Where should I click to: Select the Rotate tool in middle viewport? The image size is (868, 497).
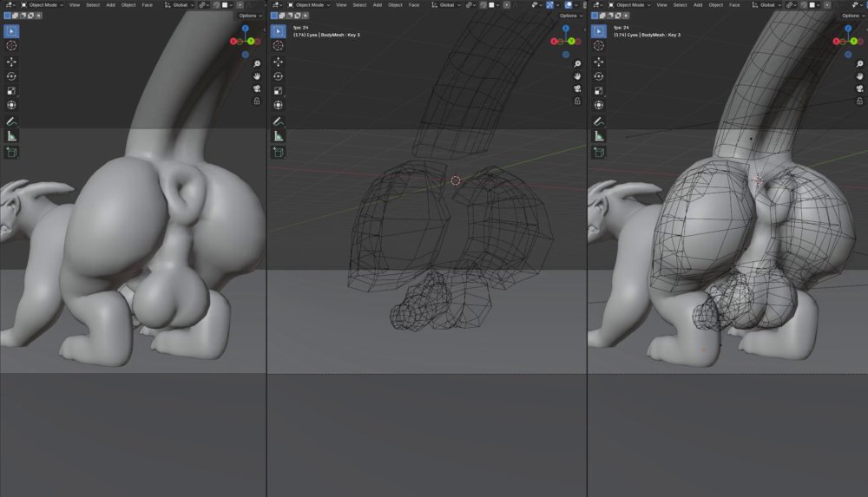[x=278, y=76]
